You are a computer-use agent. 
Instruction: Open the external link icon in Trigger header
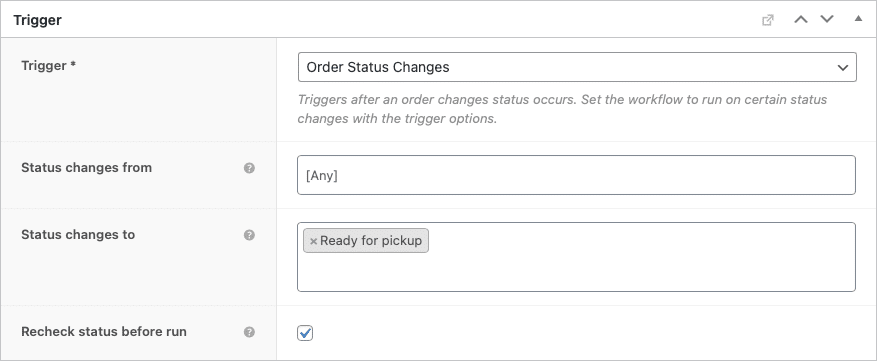coord(768,20)
